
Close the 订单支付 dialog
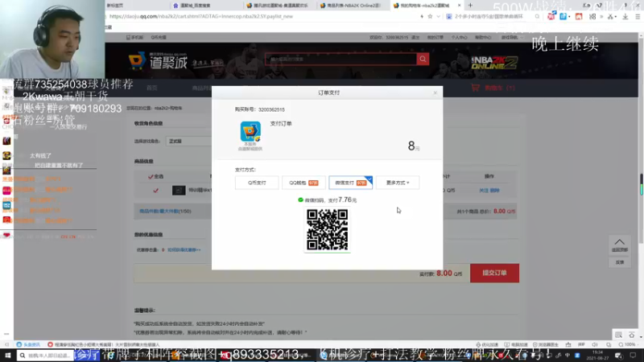pyautogui.click(x=436, y=93)
